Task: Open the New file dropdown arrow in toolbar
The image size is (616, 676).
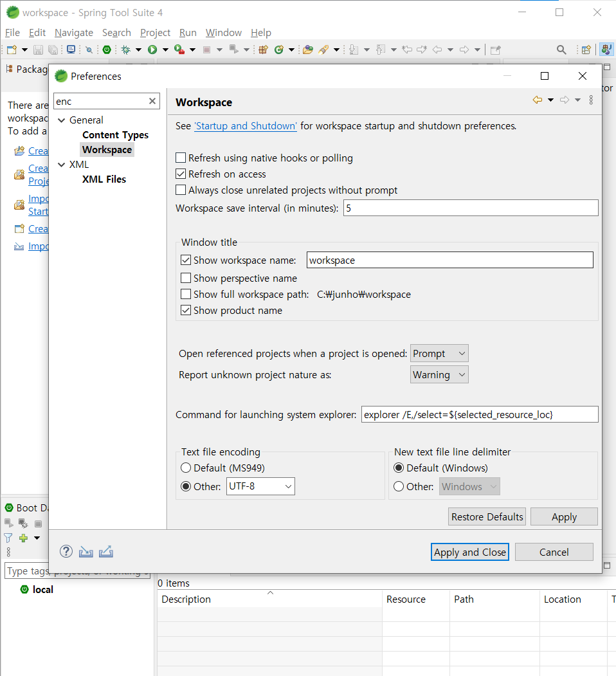Action: (x=24, y=50)
